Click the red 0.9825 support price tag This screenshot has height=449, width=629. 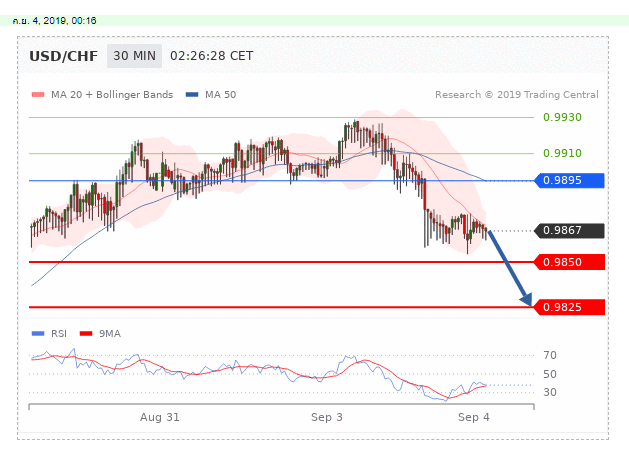(x=569, y=307)
